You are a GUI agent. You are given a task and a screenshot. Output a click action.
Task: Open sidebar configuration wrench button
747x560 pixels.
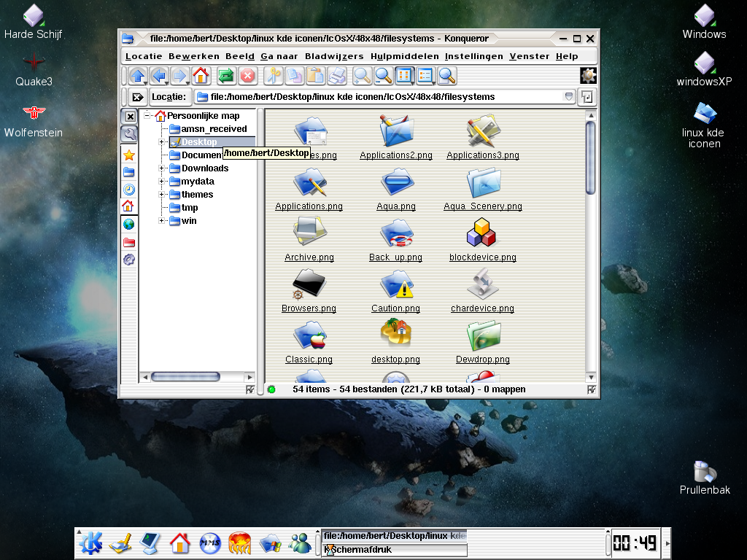pos(130,134)
